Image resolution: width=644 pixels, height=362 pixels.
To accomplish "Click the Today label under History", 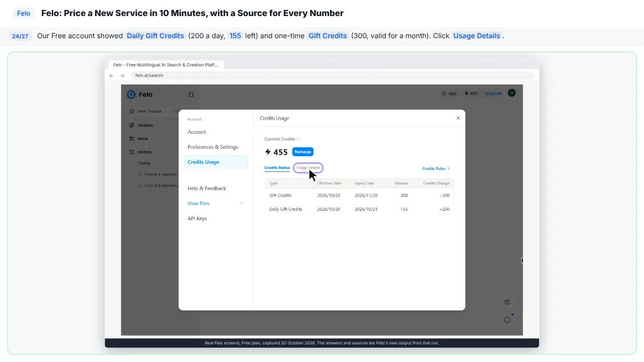I will click(x=144, y=163).
